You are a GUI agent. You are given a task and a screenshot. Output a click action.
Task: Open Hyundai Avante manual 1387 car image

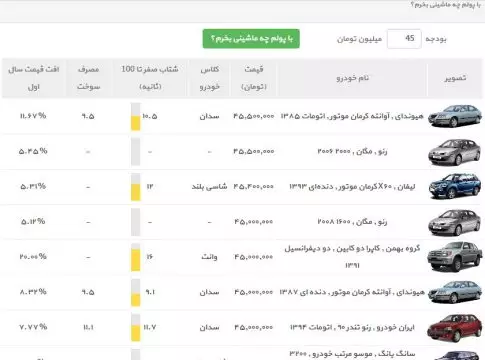pos(455,292)
